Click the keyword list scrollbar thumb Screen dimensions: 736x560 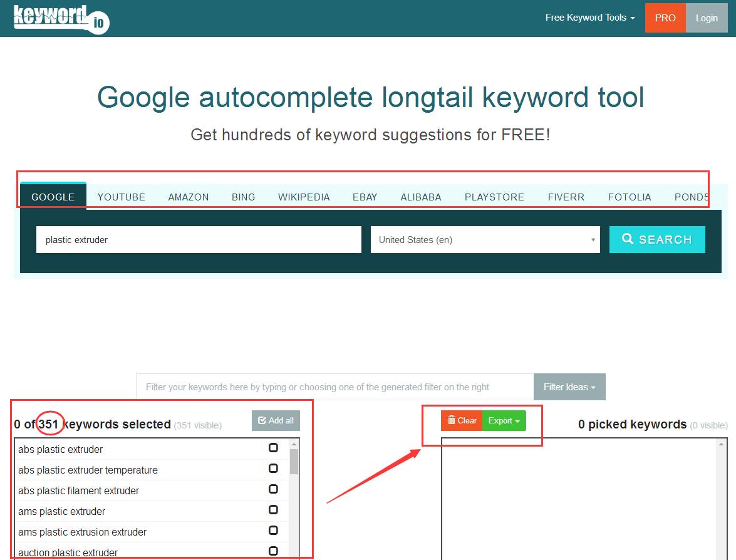[x=294, y=461]
